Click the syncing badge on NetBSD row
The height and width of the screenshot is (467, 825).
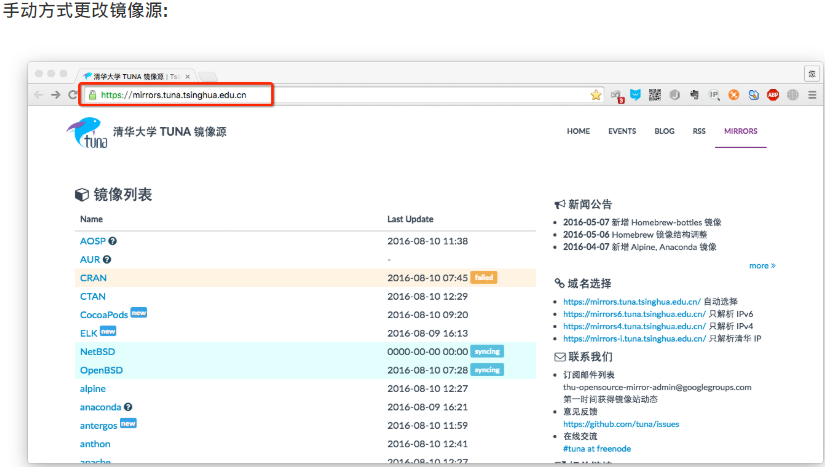[x=487, y=351]
